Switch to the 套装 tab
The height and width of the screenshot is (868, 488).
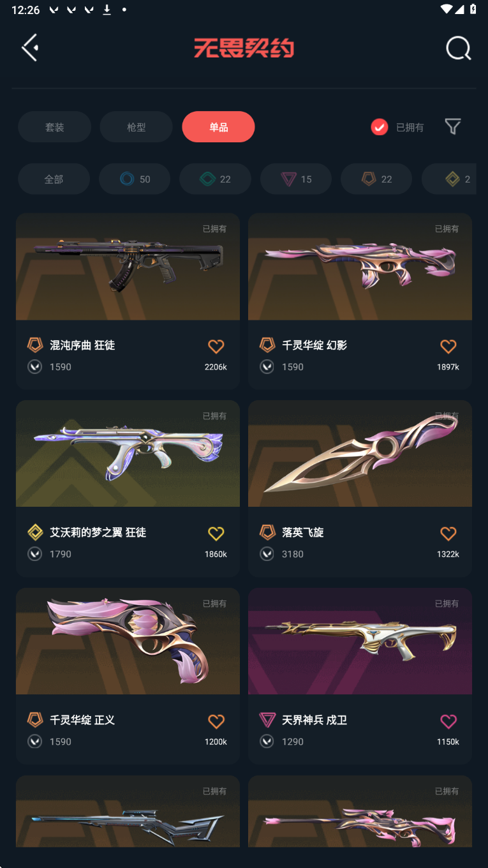point(54,127)
